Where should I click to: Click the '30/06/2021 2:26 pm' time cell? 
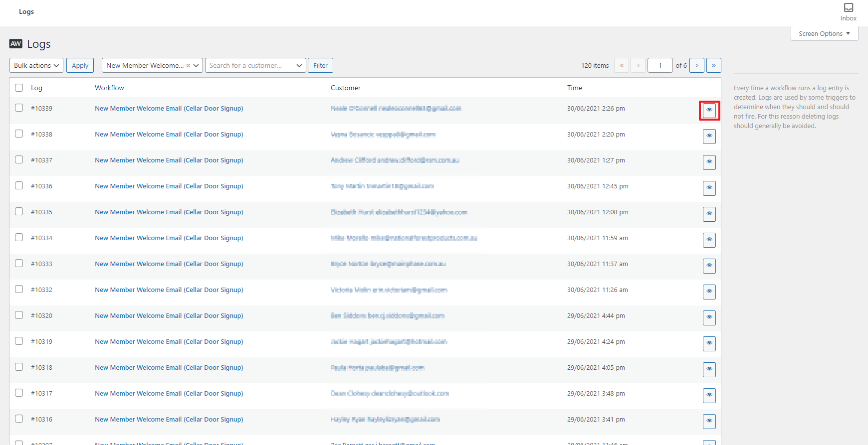coord(596,108)
